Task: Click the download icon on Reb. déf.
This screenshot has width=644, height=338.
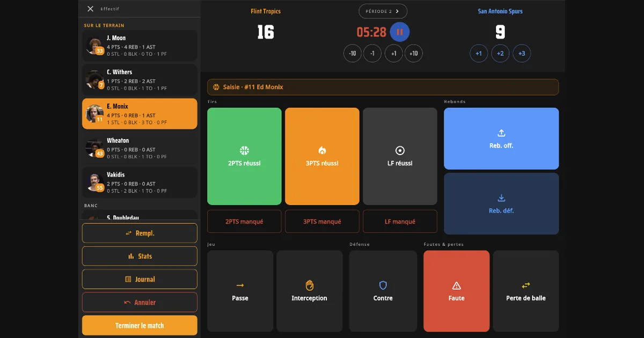Action: [501, 198]
